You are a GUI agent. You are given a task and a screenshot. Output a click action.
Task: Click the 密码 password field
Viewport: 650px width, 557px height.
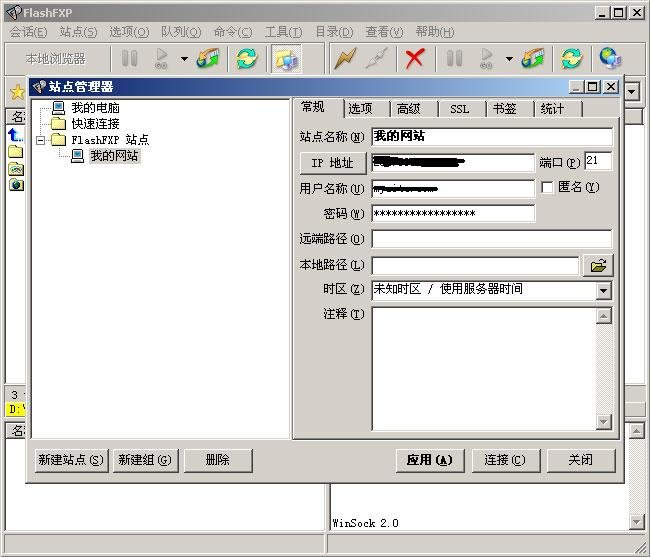pyautogui.click(x=453, y=213)
